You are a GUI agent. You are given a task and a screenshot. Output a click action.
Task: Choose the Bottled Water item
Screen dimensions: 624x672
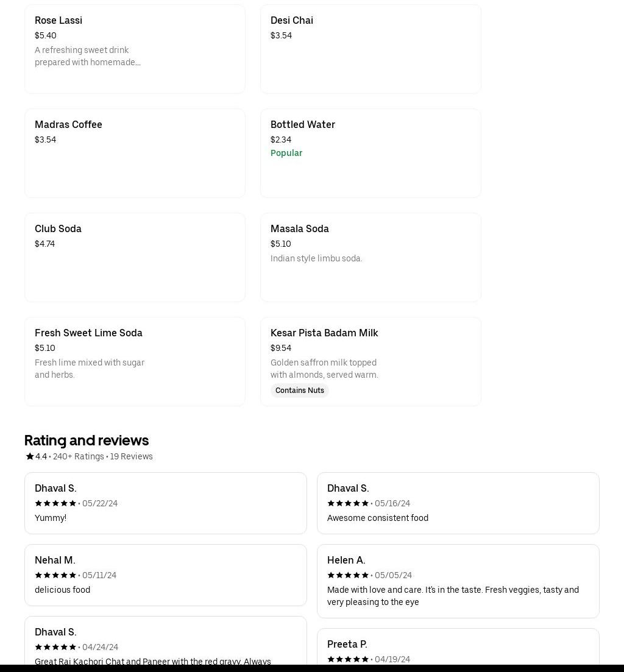pyautogui.click(x=370, y=154)
